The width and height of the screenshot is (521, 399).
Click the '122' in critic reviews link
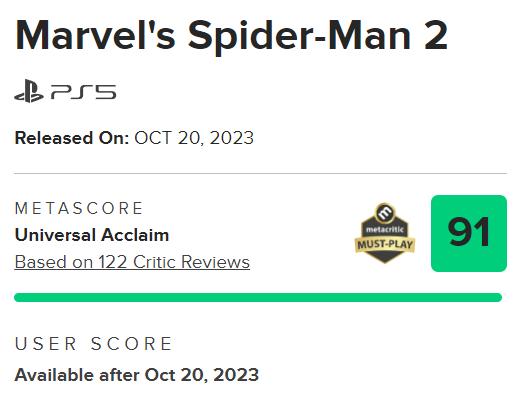(x=113, y=262)
